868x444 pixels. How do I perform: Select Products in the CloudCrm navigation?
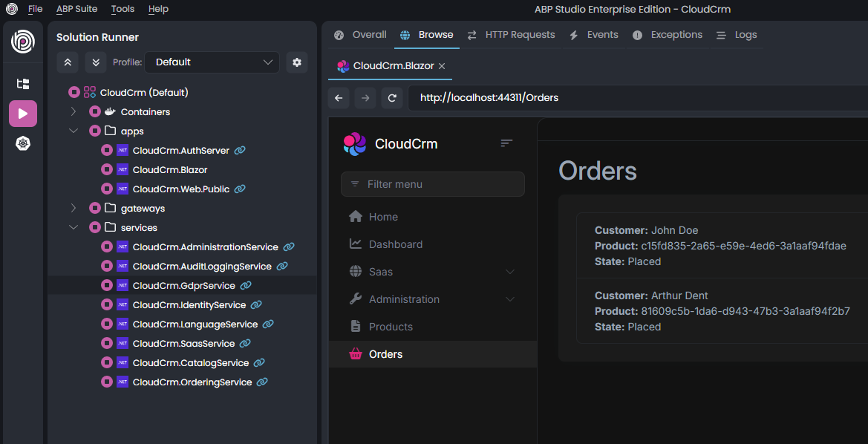click(x=390, y=326)
